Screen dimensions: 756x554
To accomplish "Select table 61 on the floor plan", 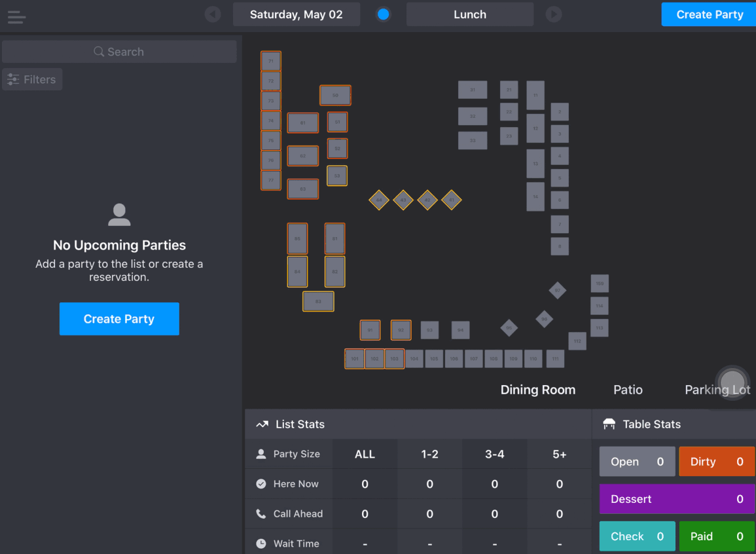I will [303, 123].
